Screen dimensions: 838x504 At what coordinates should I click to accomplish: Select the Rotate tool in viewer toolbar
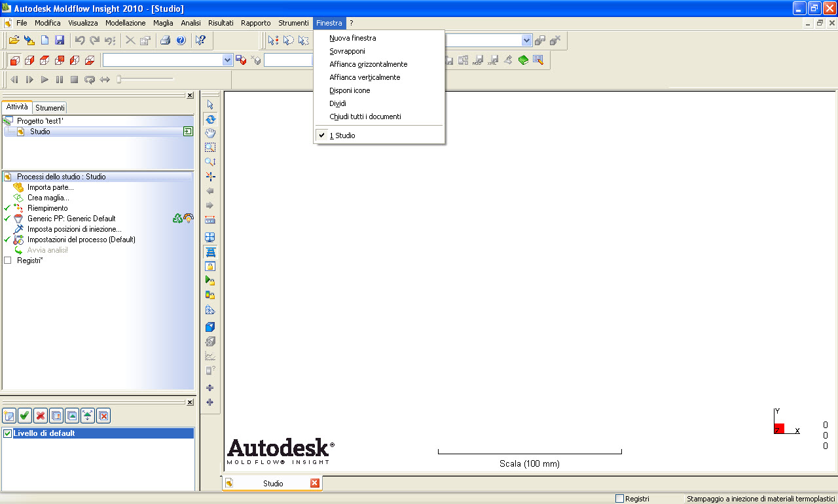210,119
